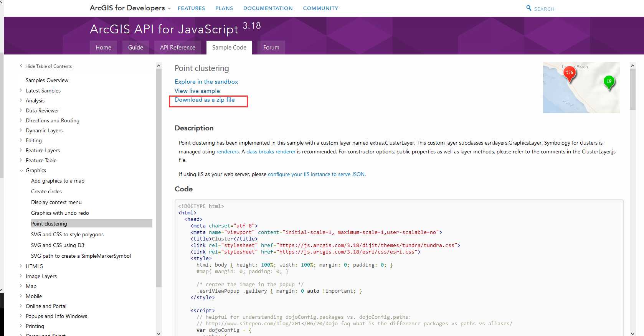644x336 pixels.
Task: Click the SEARCH field
Action: click(544, 9)
